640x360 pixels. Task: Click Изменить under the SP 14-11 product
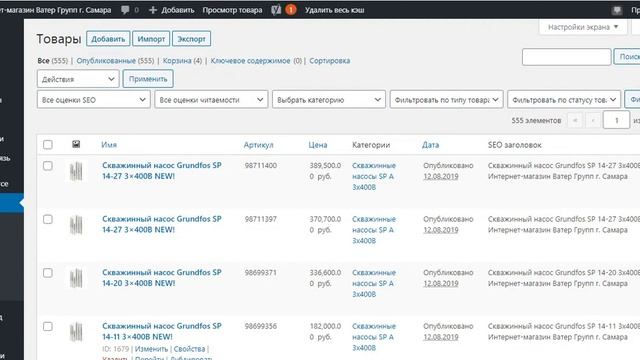[151, 349]
